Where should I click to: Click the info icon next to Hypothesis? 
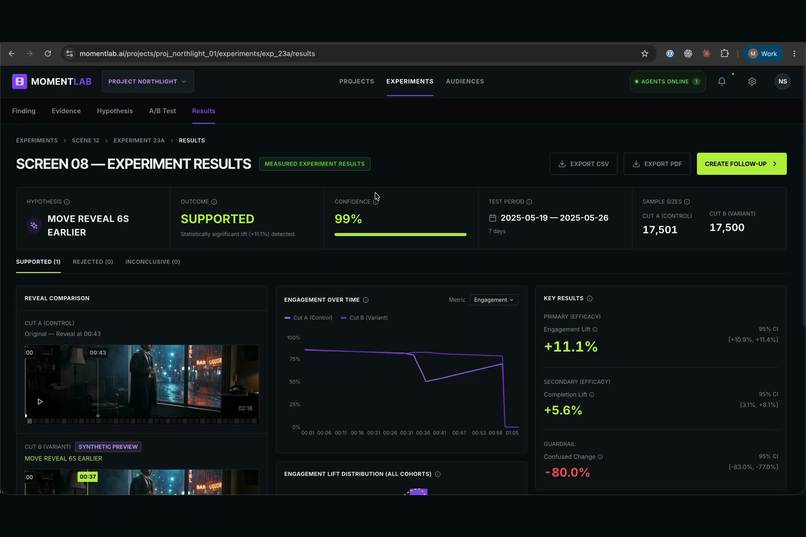[67, 202]
